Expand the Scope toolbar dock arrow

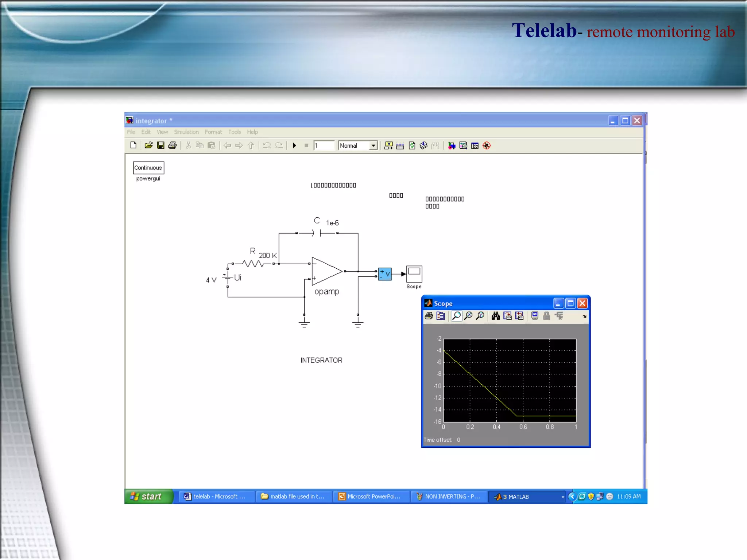[584, 316]
